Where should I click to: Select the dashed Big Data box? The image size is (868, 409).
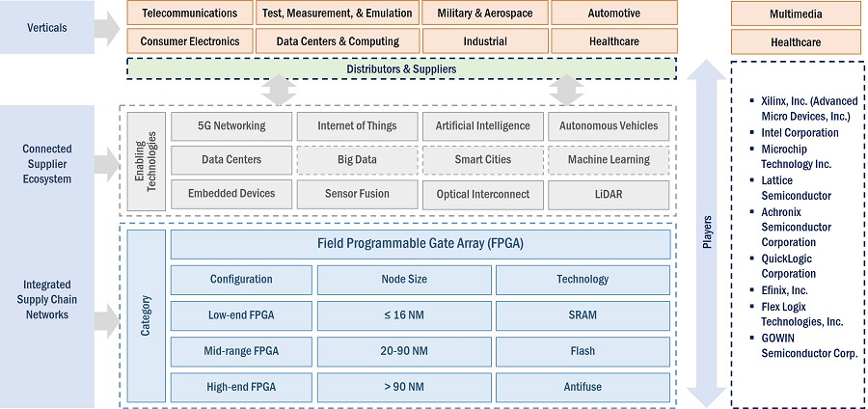click(356, 159)
